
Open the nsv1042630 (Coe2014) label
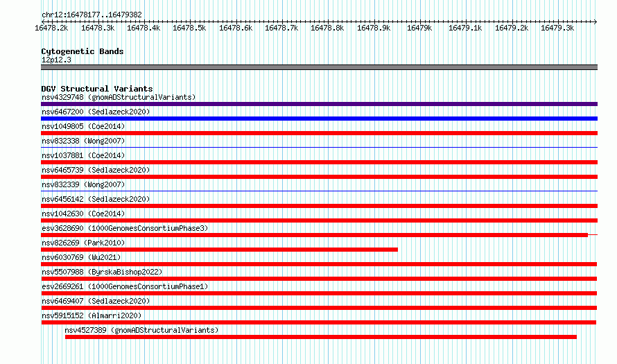(x=83, y=214)
